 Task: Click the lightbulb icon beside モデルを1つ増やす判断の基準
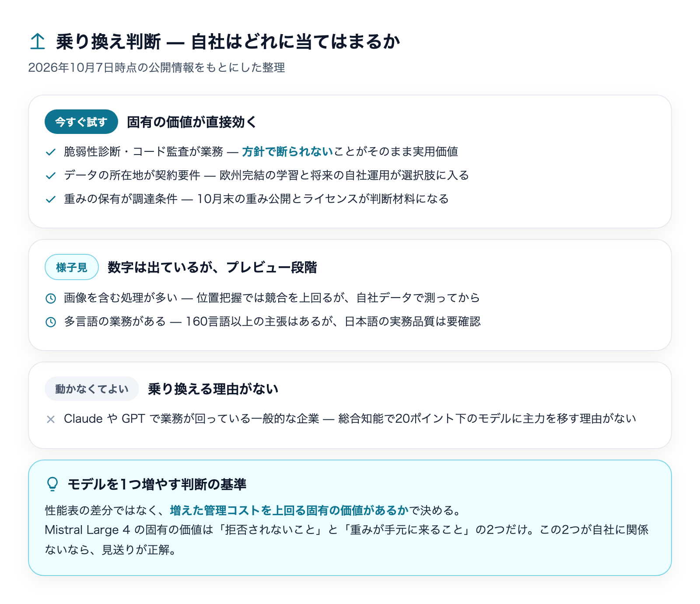point(52,484)
